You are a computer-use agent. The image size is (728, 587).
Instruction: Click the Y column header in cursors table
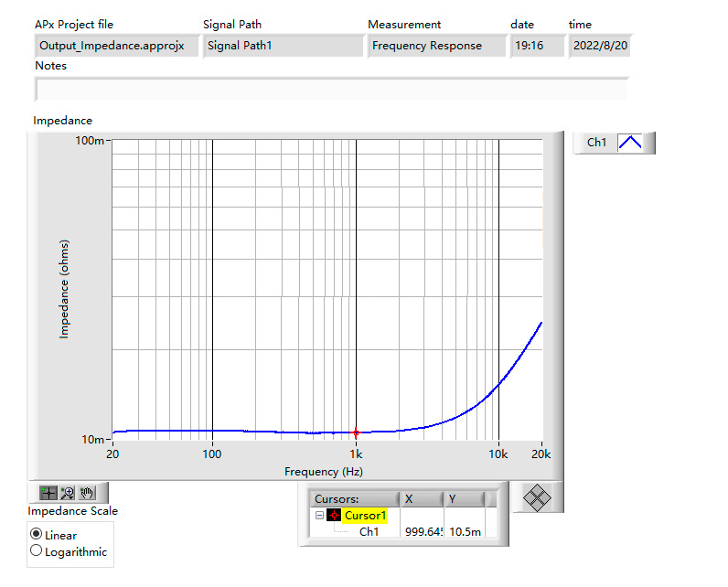pos(465,499)
